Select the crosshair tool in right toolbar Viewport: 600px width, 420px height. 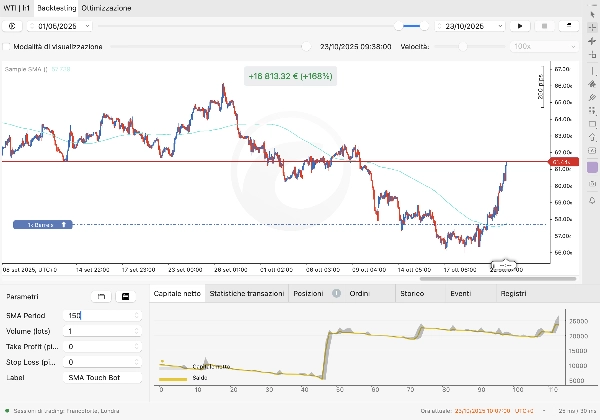[592, 27]
